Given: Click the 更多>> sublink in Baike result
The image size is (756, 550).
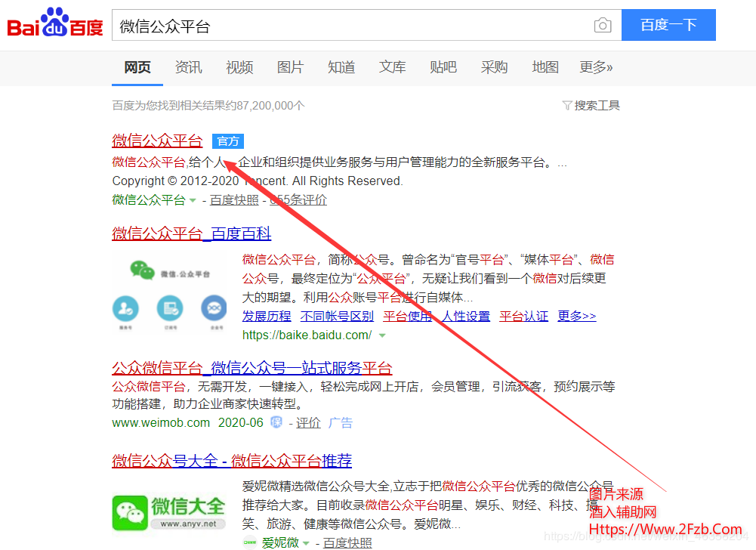Looking at the screenshot, I should 577,317.
